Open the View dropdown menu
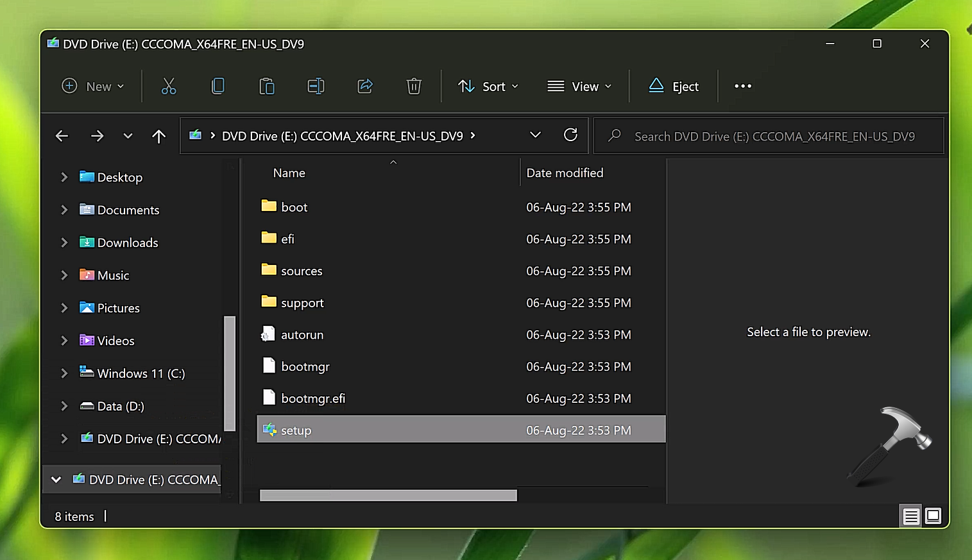The height and width of the screenshot is (560, 972). (579, 87)
